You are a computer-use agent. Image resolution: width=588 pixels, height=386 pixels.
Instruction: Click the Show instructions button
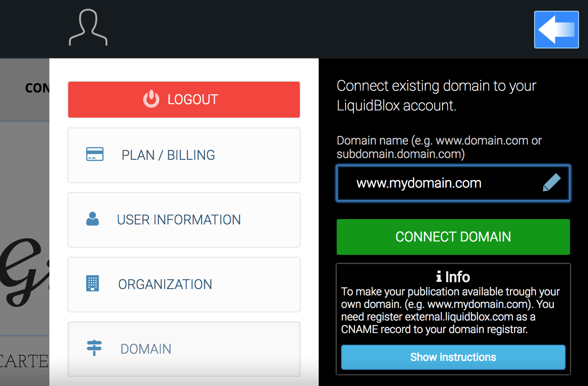(x=453, y=357)
